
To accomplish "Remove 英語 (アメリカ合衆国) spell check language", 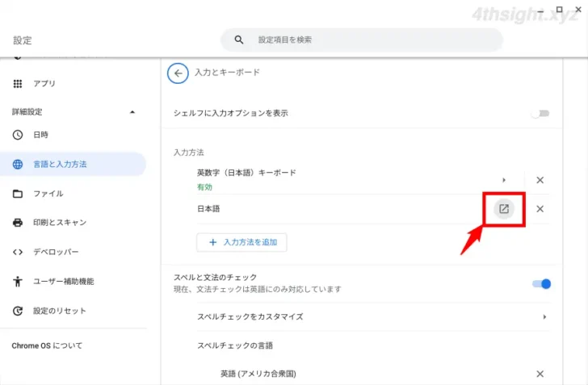I will (x=540, y=374).
